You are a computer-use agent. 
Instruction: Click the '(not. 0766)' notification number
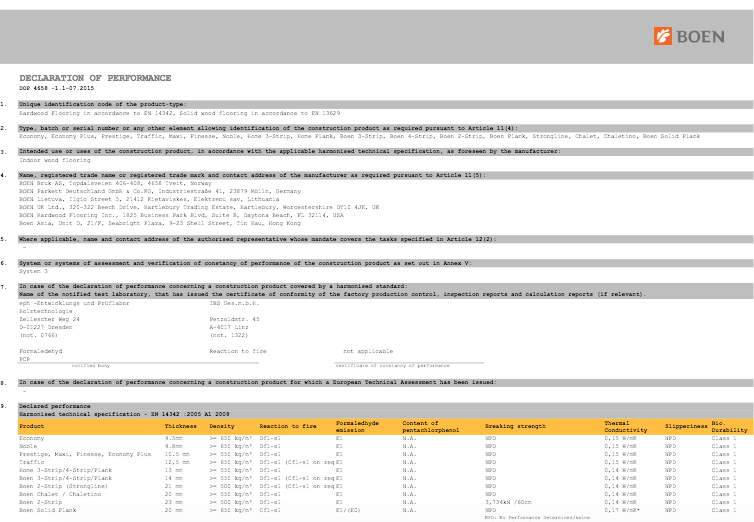[x=38, y=336]
